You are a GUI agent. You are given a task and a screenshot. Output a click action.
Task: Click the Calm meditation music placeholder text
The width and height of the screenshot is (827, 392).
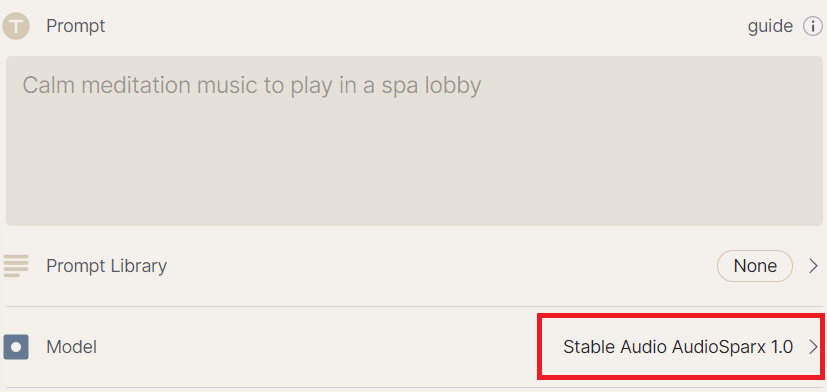(x=252, y=85)
